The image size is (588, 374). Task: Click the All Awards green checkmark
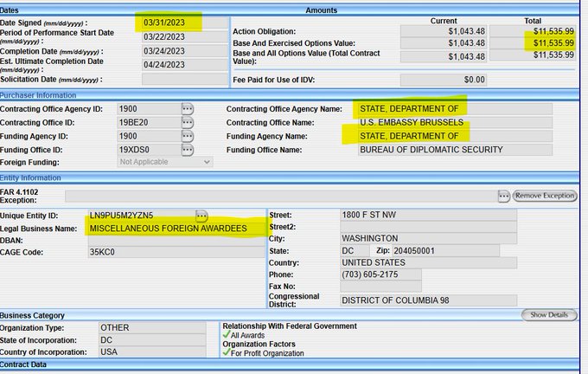point(227,335)
